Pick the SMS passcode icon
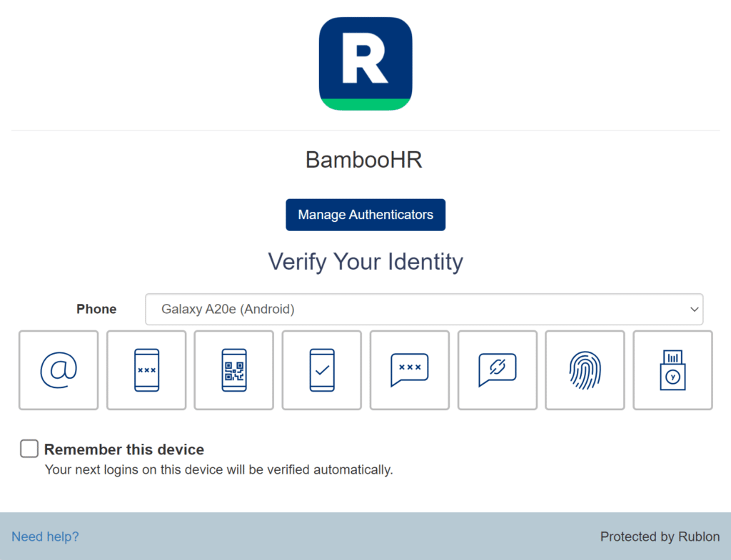Screen dimensions: 731x560 409,370
